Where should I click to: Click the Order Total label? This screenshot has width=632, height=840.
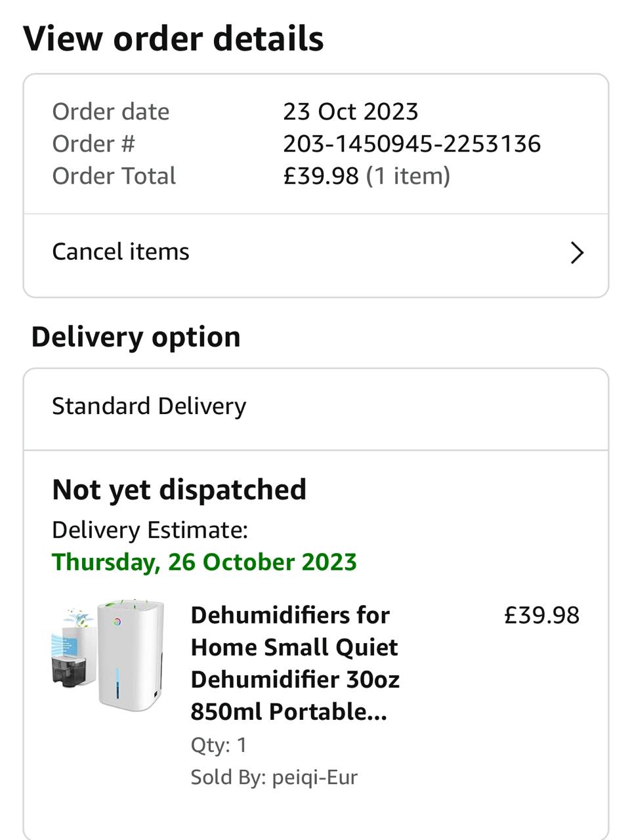coord(114,176)
